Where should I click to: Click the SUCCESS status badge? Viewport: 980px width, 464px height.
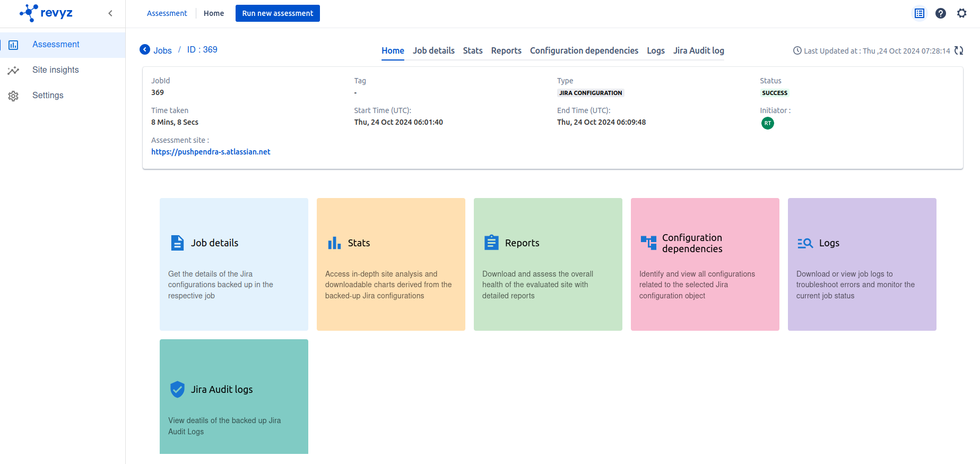point(775,93)
